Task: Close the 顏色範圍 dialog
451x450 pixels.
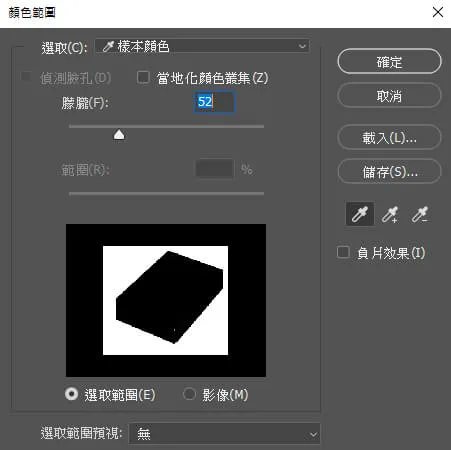Action: (x=438, y=13)
